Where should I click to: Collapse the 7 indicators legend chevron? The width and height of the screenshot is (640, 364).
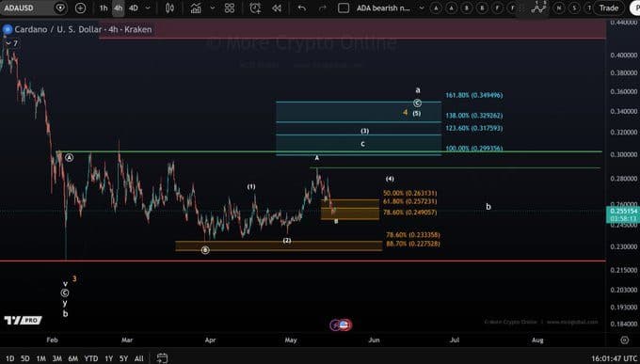click(8, 43)
